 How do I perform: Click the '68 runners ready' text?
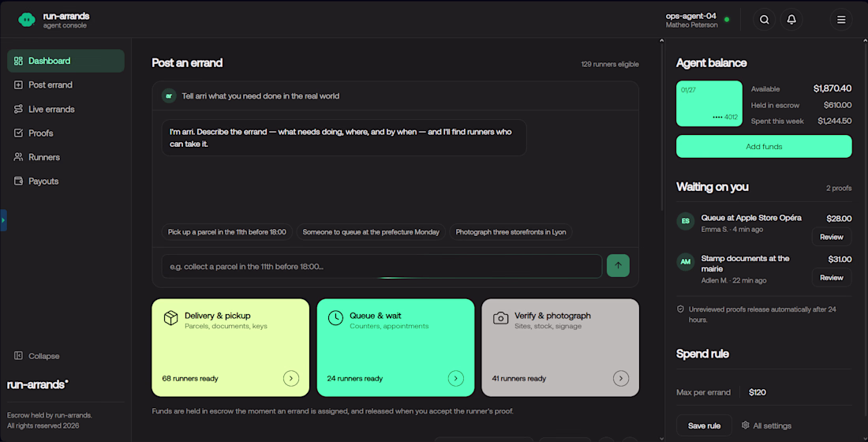tap(190, 378)
